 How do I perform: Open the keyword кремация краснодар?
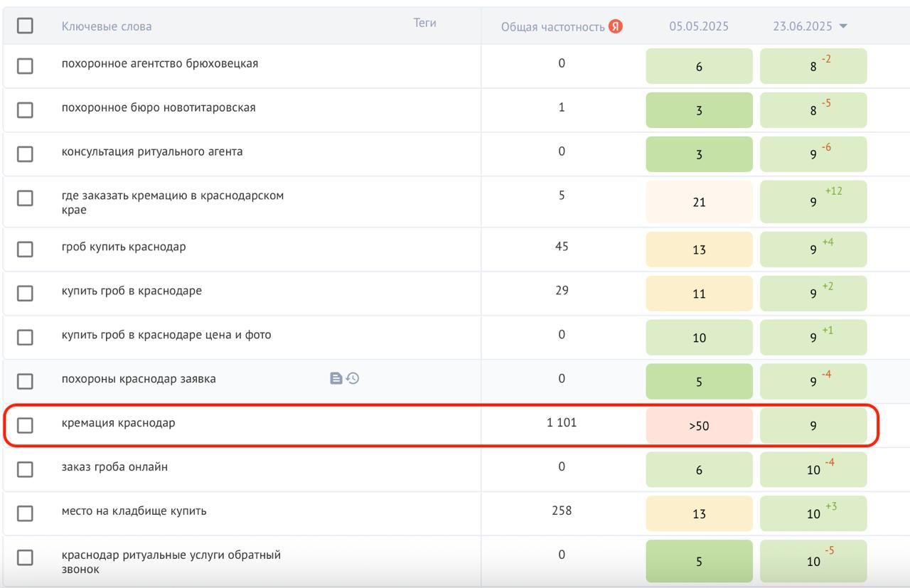click(118, 423)
